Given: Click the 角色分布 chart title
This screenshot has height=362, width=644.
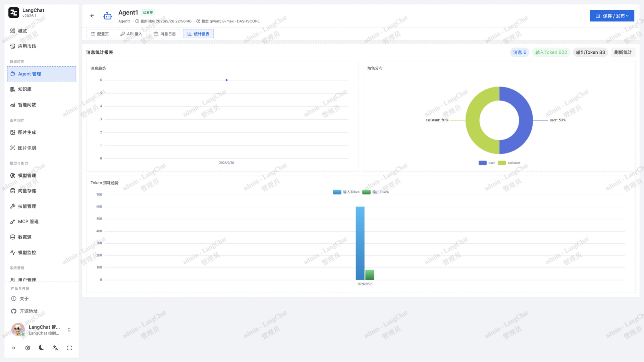Looking at the screenshot, I should [375, 68].
